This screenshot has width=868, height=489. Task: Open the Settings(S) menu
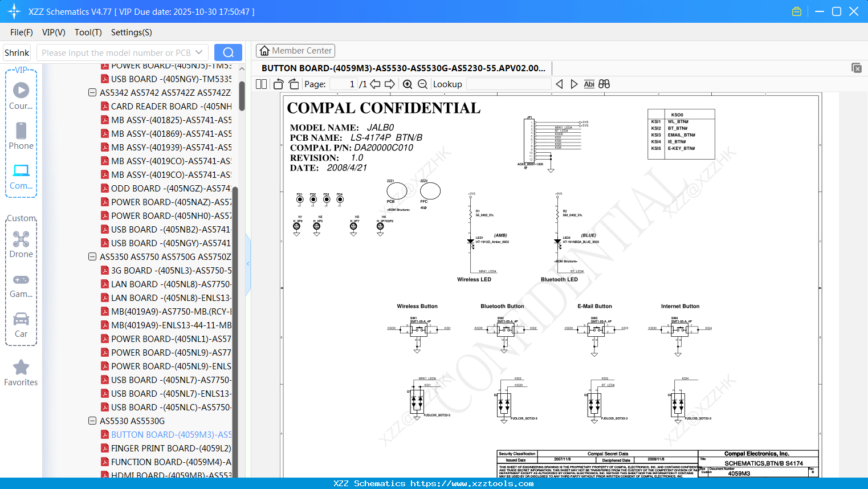coord(132,32)
